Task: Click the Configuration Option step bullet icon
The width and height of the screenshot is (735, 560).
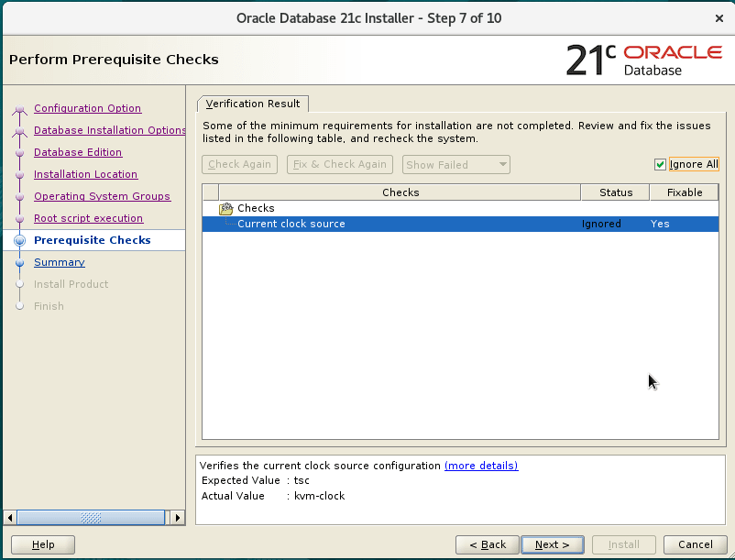Action: click(19, 109)
